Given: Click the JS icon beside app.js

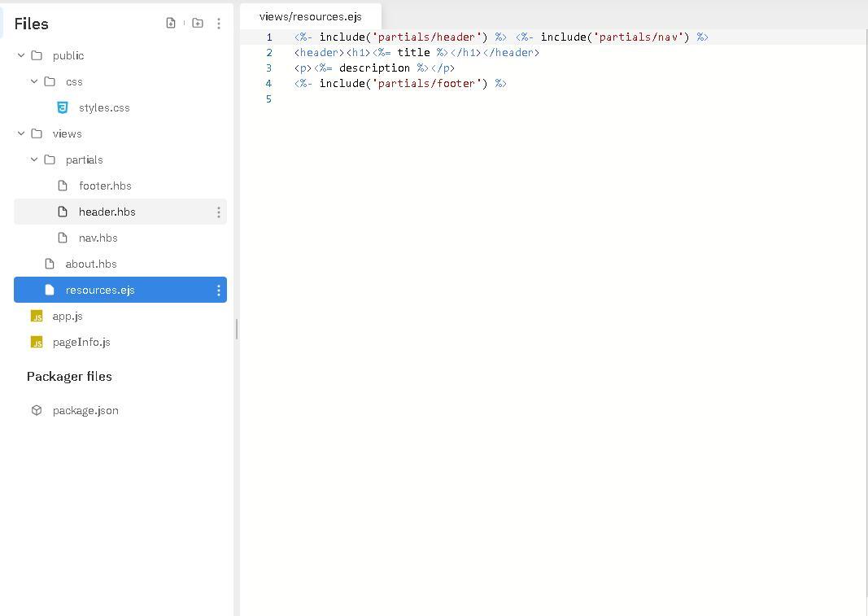Looking at the screenshot, I should (37, 316).
